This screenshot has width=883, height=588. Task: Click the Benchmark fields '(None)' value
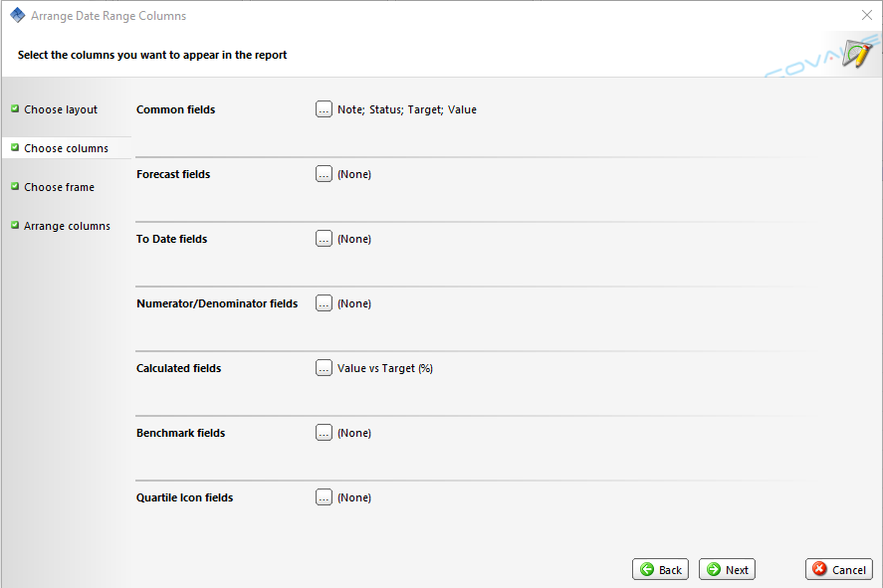click(x=354, y=433)
